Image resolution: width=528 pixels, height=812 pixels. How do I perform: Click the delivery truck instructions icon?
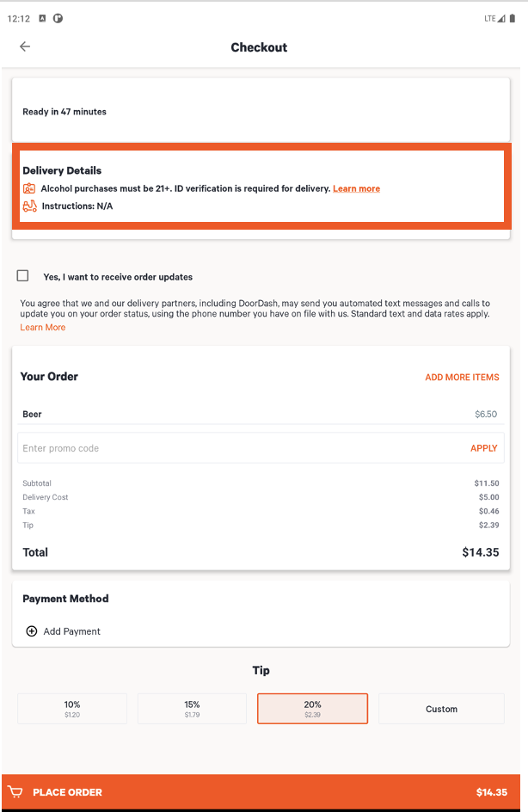(30, 206)
